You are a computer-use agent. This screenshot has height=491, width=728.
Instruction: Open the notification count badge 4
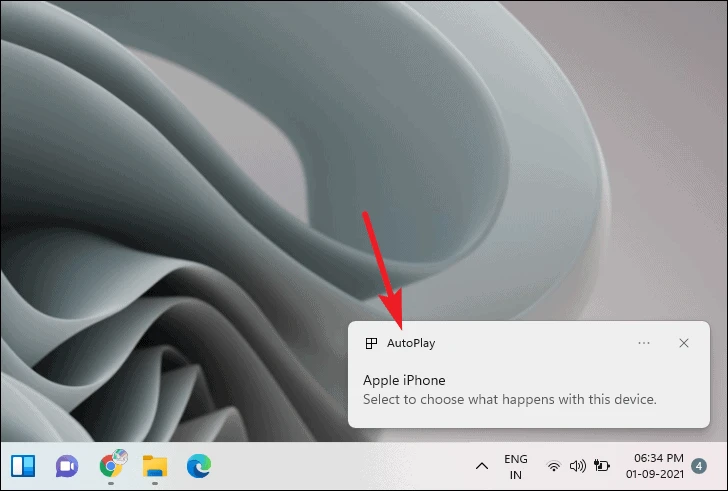(699, 466)
